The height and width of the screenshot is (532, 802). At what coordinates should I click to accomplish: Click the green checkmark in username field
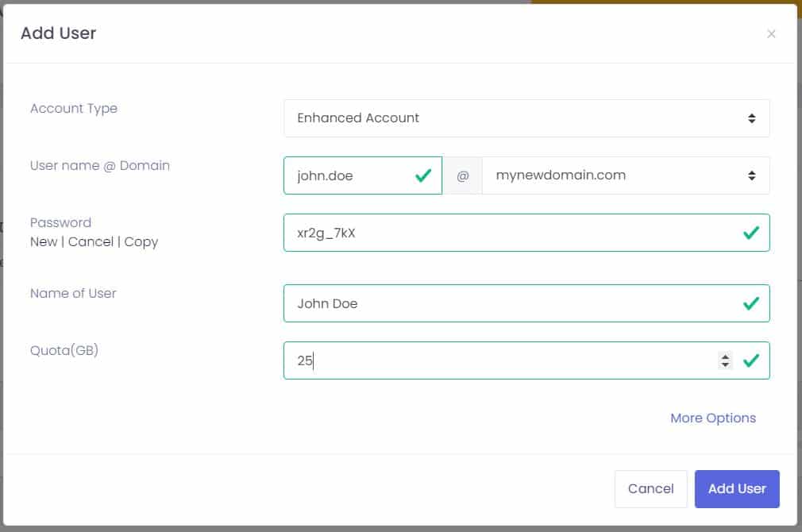coord(423,175)
